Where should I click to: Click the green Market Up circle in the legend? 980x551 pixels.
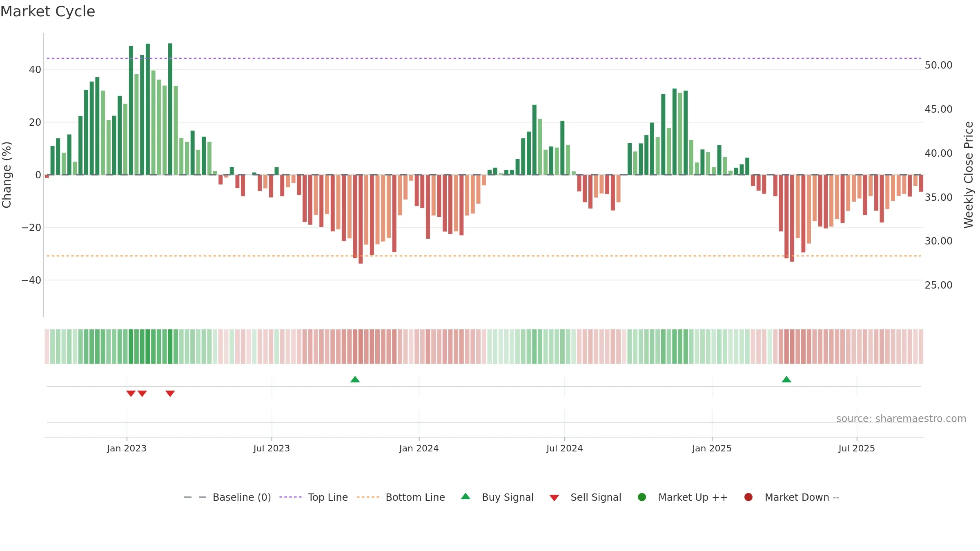642,497
